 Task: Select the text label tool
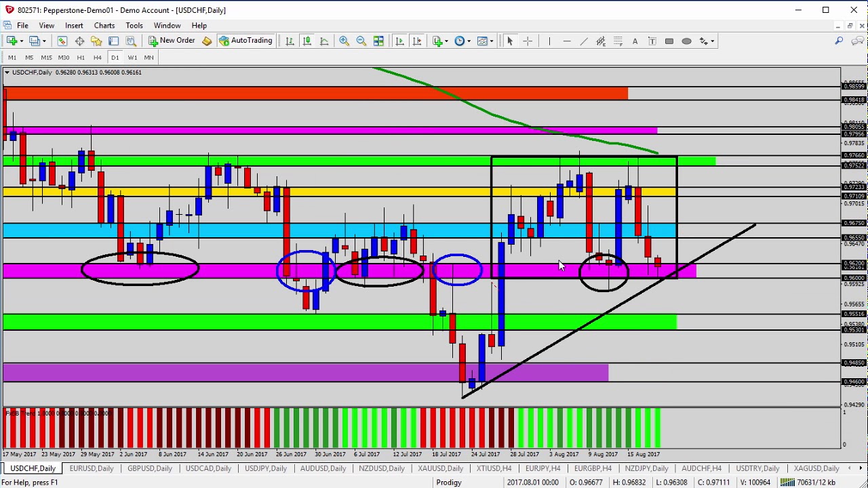pyautogui.click(x=652, y=41)
